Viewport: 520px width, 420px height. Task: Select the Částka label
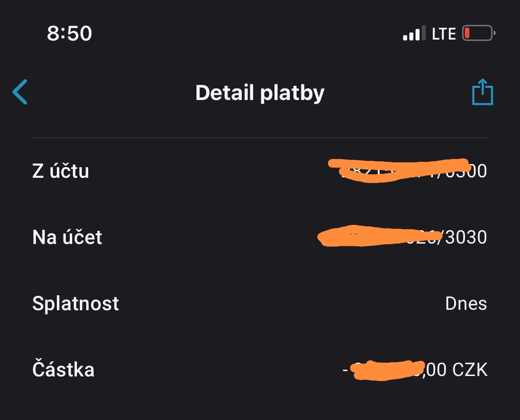(x=63, y=370)
